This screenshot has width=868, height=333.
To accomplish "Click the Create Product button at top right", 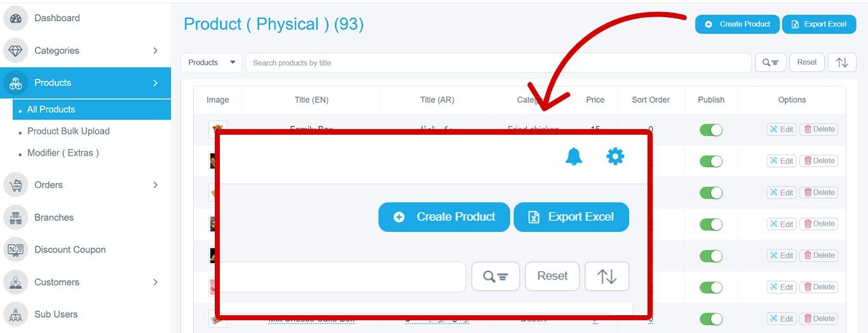I will pos(737,24).
